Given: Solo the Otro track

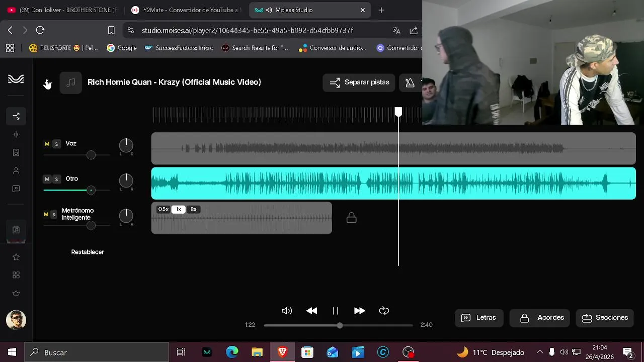Looking at the screenshot, I should coord(56,179).
